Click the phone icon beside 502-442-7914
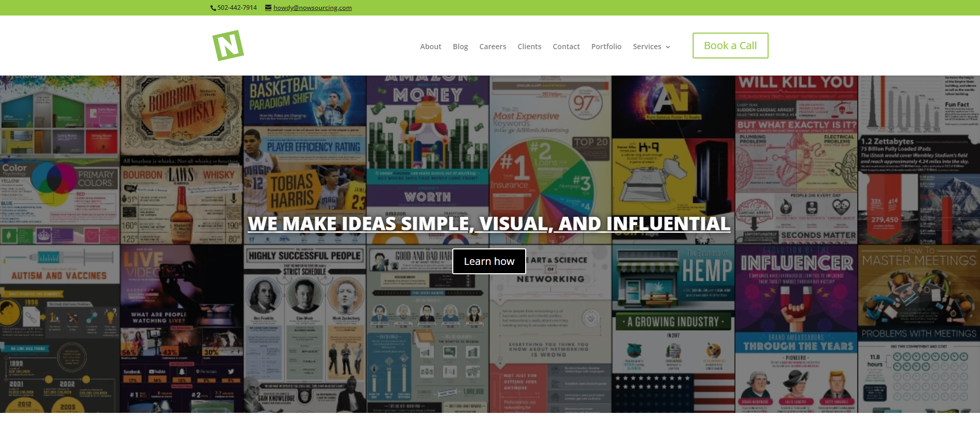The height and width of the screenshot is (430, 980). tap(213, 8)
